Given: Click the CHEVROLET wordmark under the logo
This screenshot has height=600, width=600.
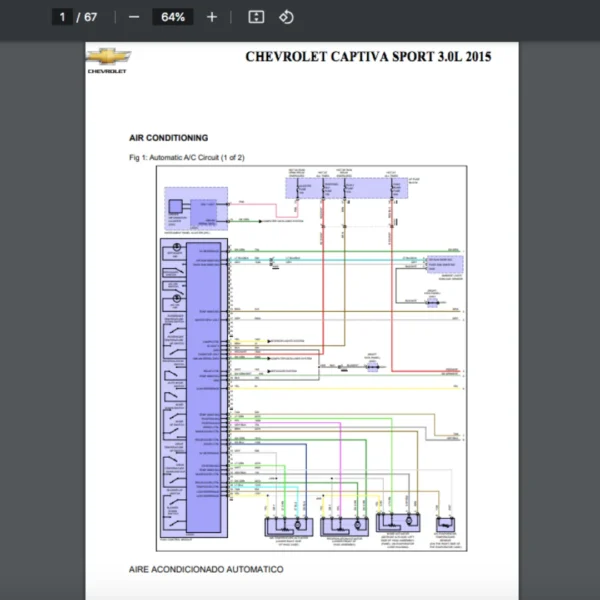Looking at the screenshot, I should click(107, 72).
